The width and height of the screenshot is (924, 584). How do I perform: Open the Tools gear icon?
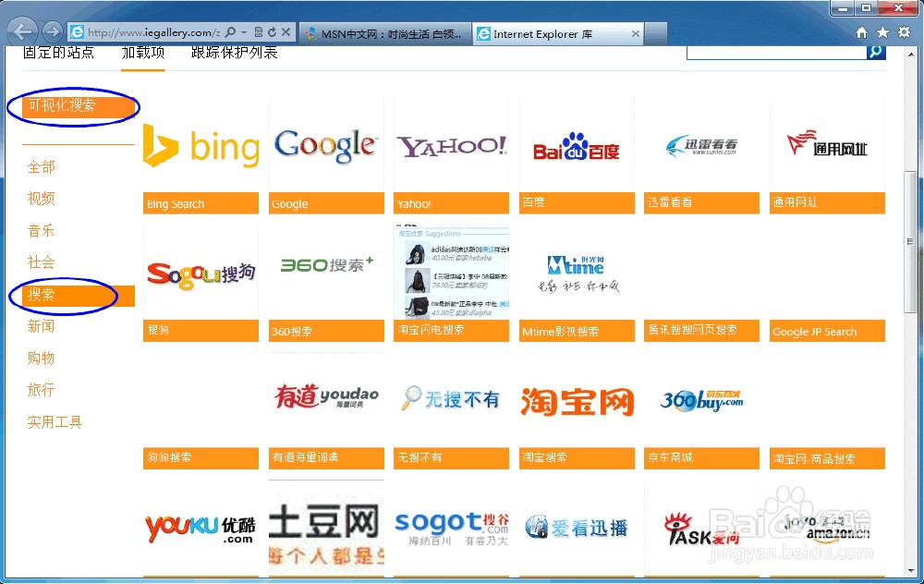[x=904, y=32]
